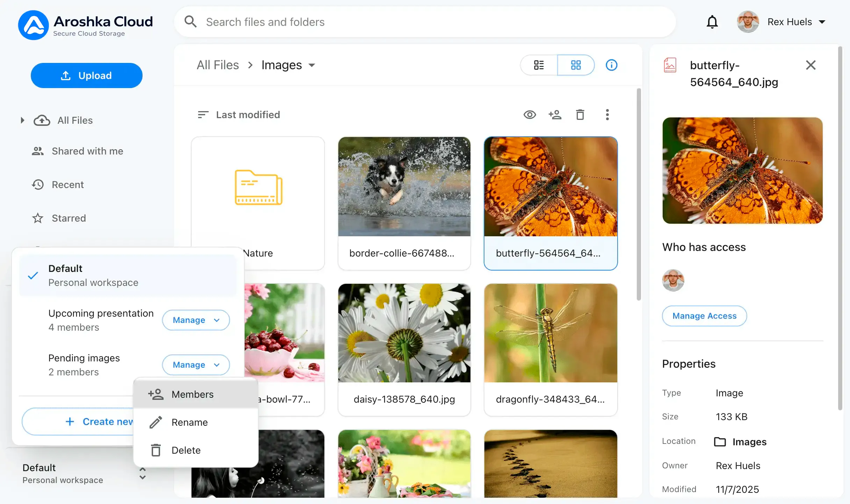Screen dimensions: 850x504
Task: Open the Nature folder
Action: click(x=258, y=203)
